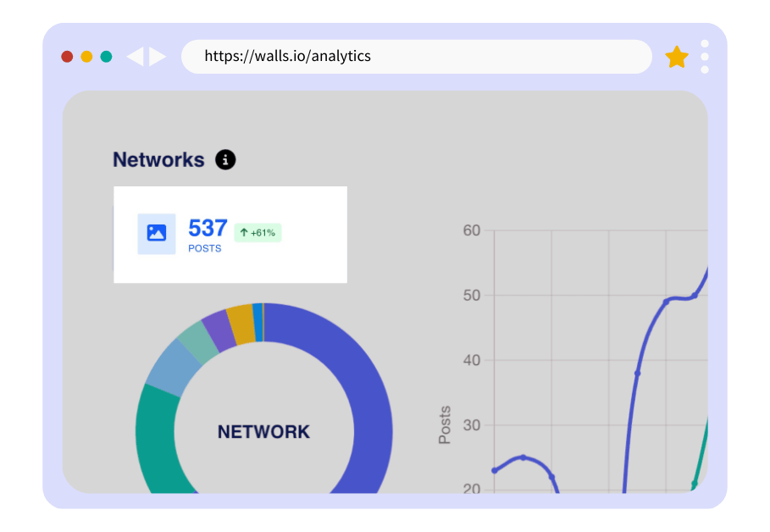The image size is (770, 532).
Task: Select the red browser window dot
Action: (66, 56)
